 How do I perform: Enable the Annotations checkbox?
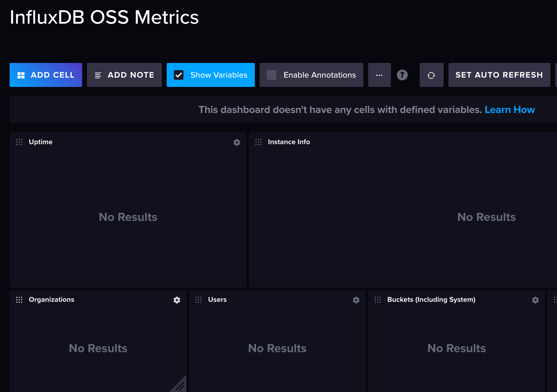(x=272, y=75)
